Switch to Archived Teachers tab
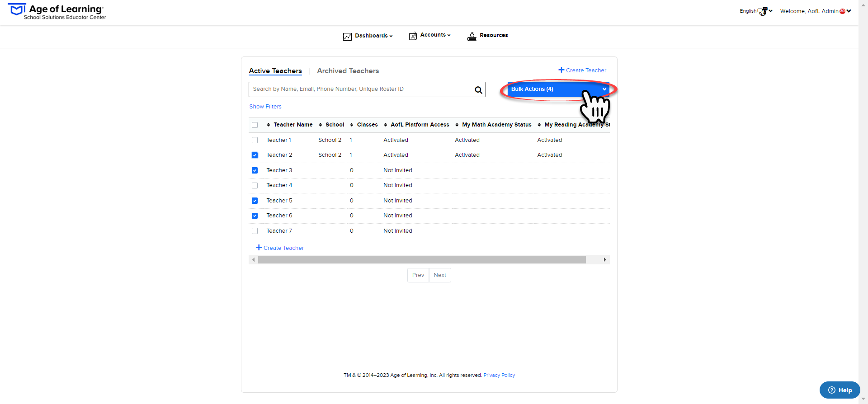The width and height of the screenshot is (868, 404). pos(348,71)
